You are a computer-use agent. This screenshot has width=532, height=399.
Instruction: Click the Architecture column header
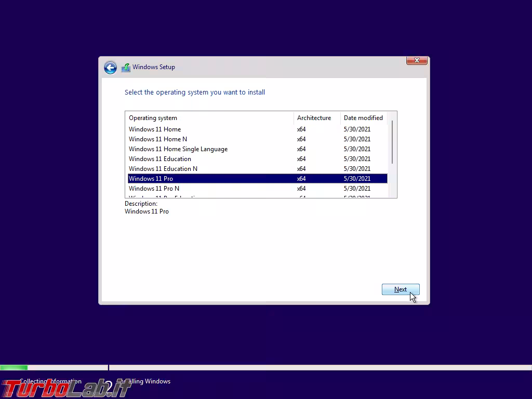coord(314,118)
